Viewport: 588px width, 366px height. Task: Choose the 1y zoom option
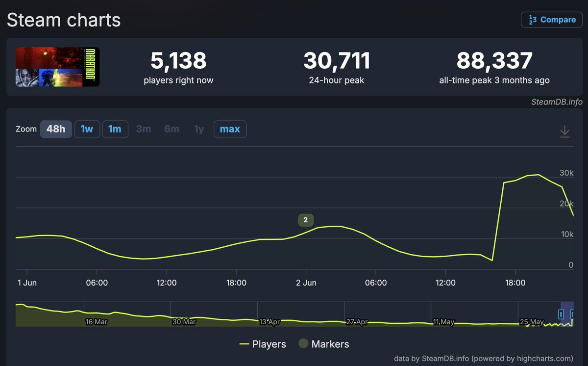click(x=199, y=129)
